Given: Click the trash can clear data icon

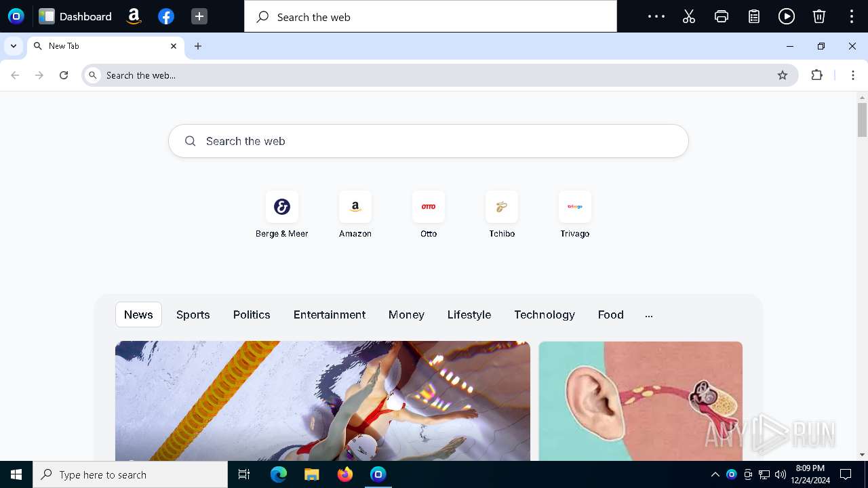Looking at the screenshot, I should click(819, 16).
